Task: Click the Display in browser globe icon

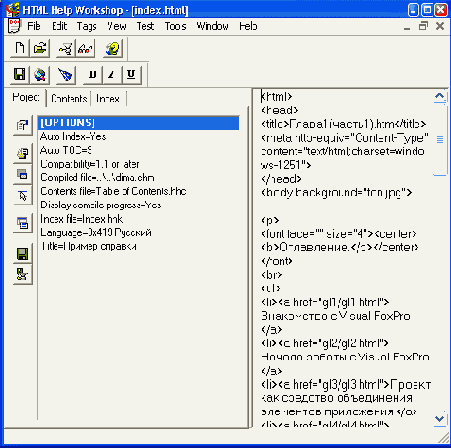Action: 40,75
